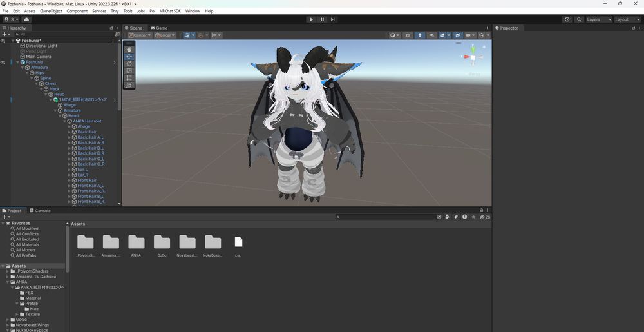
Task: Open the Poi menu
Action: pyautogui.click(x=153, y=11)
